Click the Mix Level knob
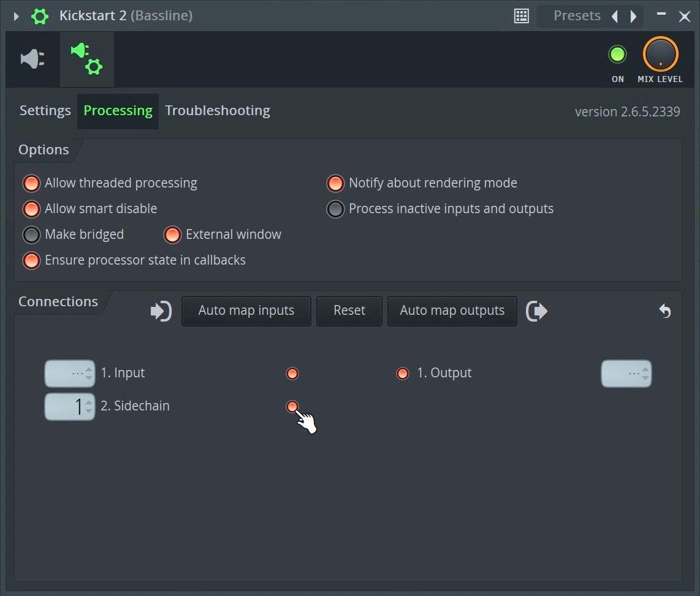The width and height of the screenshot is (700, 596). pos(660,55)
